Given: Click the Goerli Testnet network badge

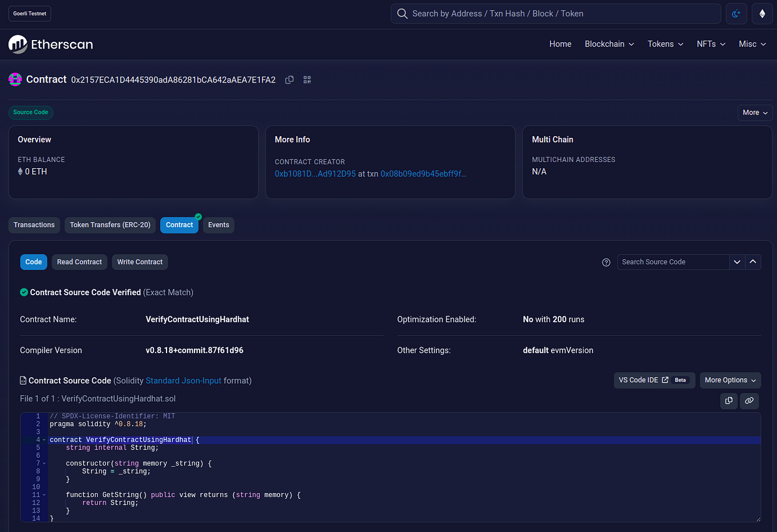Looking at the screenshot, I should tap(29, 13).
